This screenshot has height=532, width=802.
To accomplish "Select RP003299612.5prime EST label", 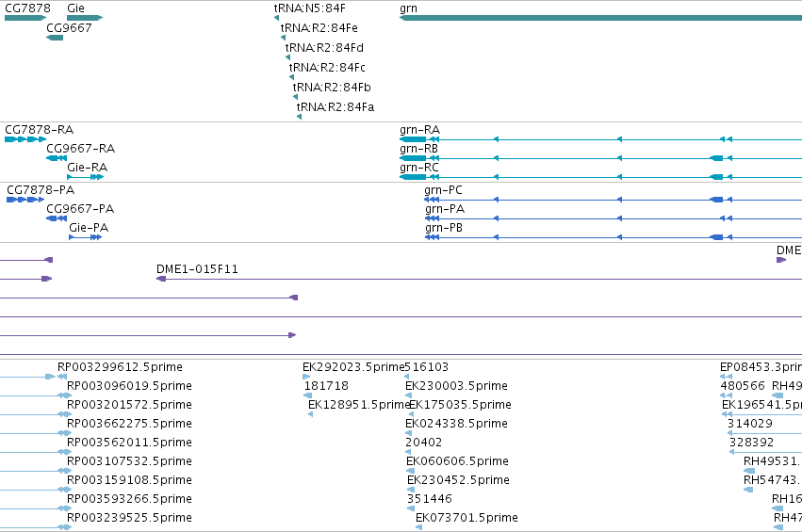I will [x=121, y=367].
